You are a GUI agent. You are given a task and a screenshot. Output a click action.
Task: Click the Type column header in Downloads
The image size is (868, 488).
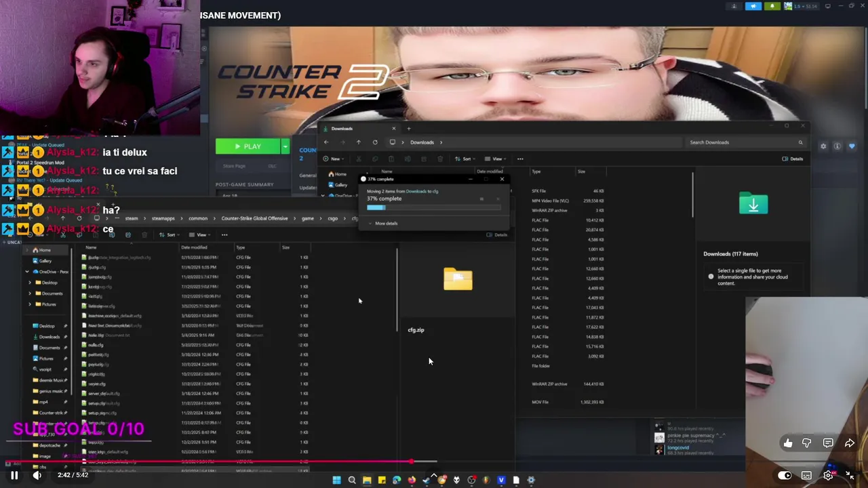(x=536, y=171)
